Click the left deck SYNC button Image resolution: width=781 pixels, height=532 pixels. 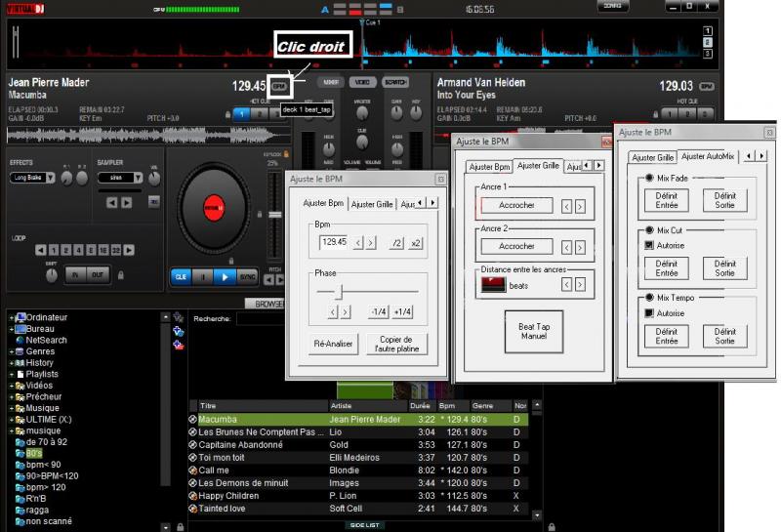point(248,277)
